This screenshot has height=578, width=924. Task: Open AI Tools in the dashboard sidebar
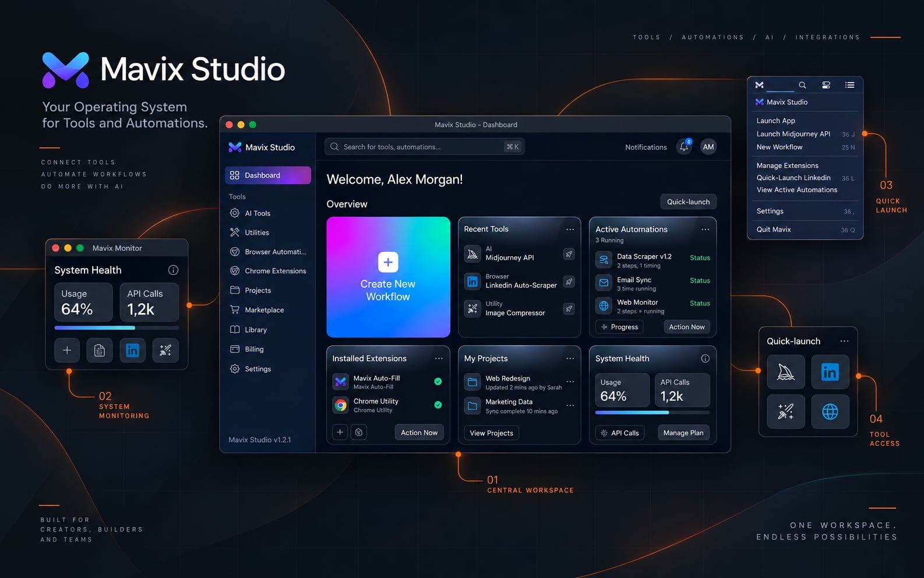point(250,213)
